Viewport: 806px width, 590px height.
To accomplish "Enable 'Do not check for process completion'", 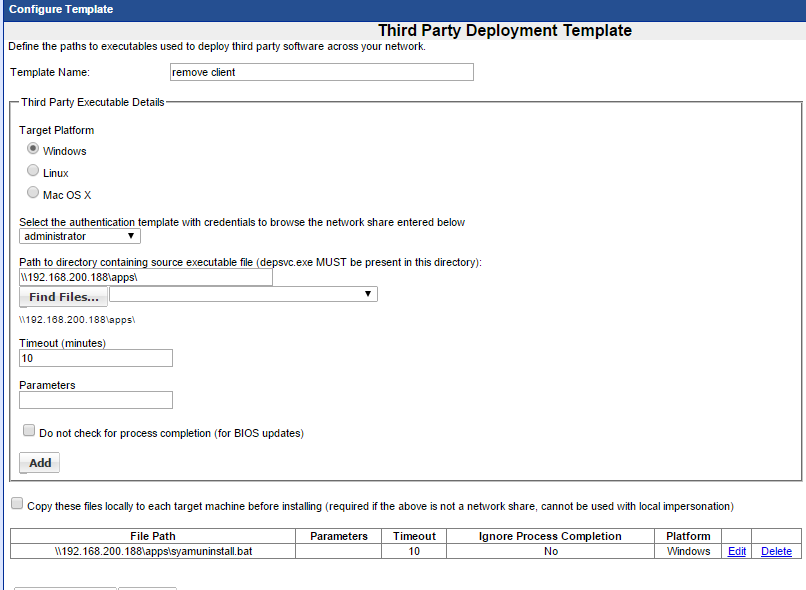I will (29, 431).
